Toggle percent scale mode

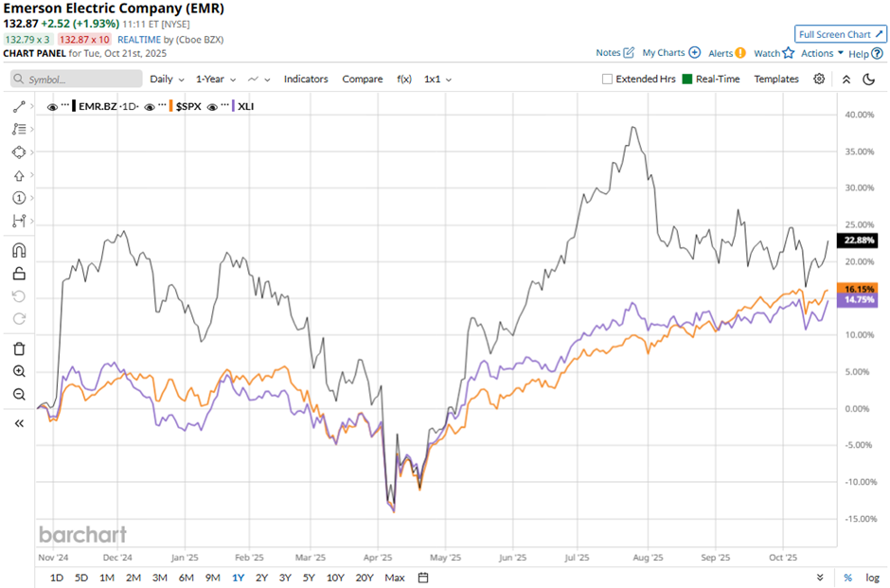(x=847, y=578)
